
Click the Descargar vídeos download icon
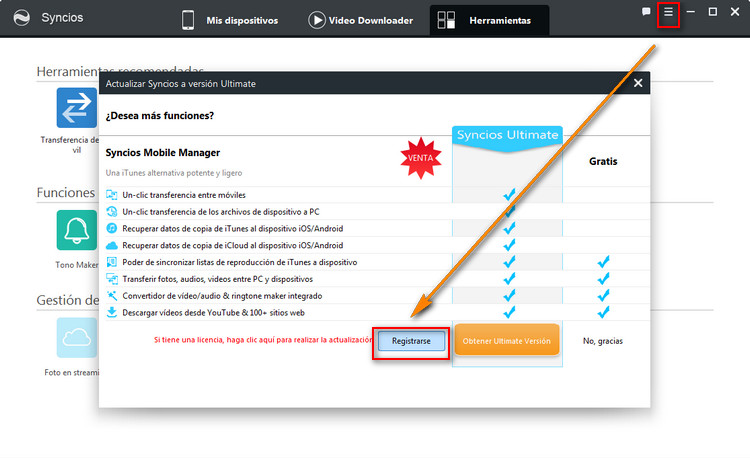111,312
